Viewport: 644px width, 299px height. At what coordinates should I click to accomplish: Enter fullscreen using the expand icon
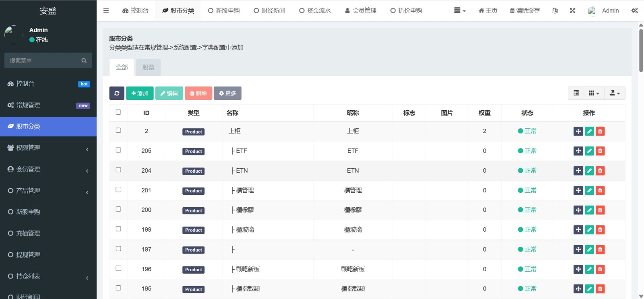pyautogui.click(x=572, y=11)
